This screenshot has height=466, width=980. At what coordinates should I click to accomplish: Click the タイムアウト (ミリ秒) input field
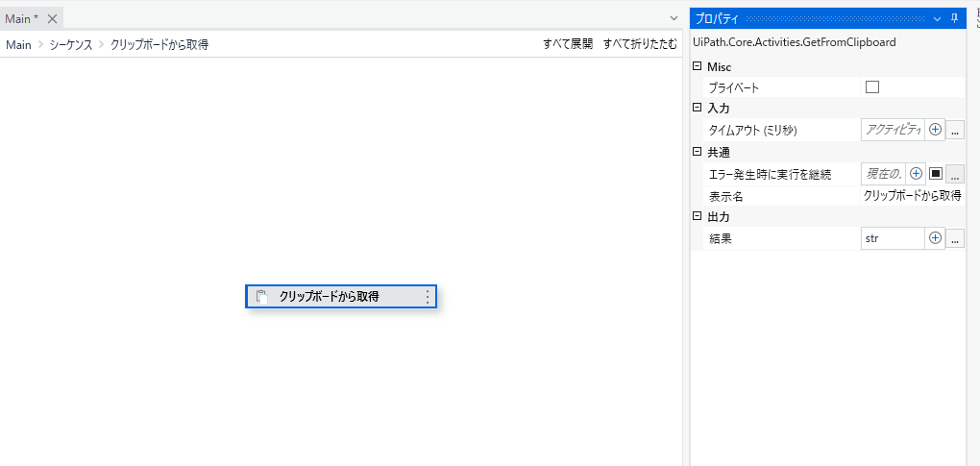pos(892,130)
